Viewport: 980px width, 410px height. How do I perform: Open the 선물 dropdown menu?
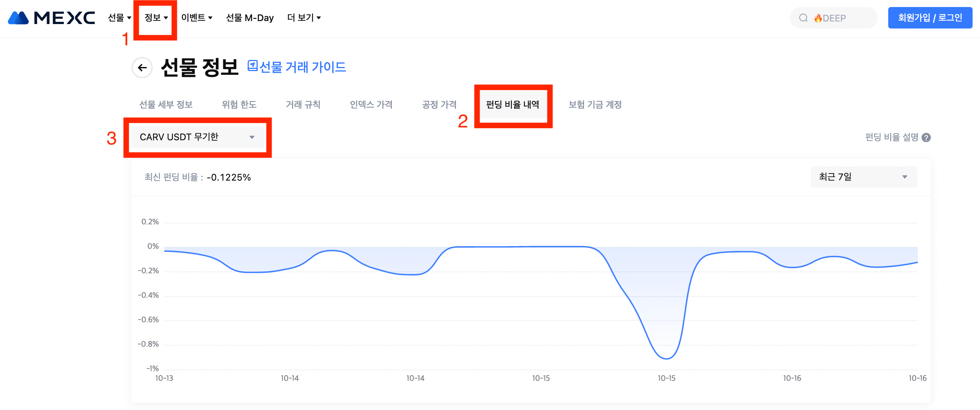[119, 18]
